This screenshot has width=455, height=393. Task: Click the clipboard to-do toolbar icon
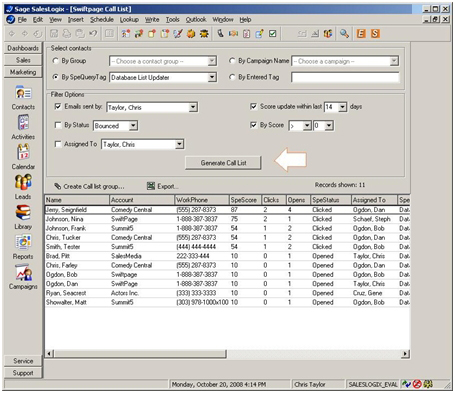click(x=246, y=33)
